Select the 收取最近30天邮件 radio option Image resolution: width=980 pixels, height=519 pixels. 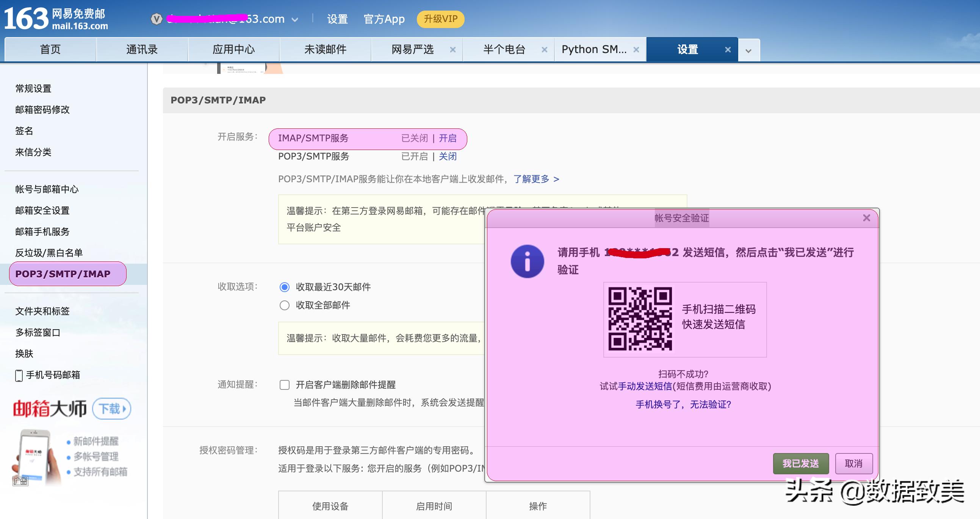coord(284,288)
